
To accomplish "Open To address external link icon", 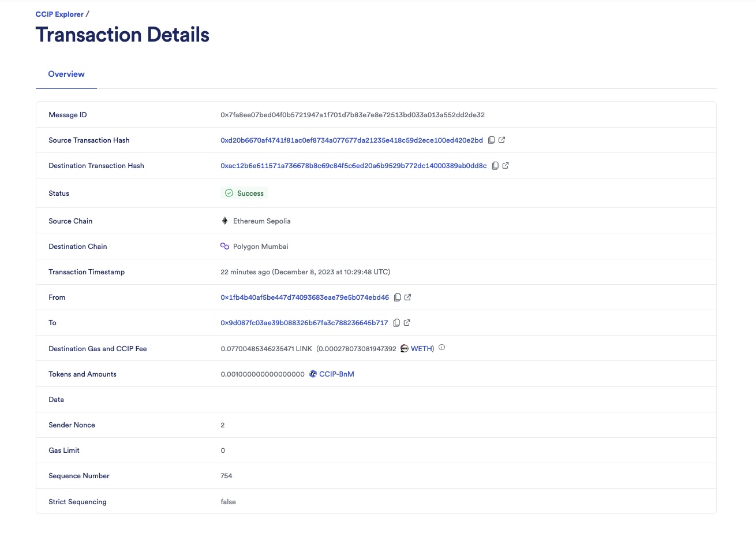I will coord(407,323).
